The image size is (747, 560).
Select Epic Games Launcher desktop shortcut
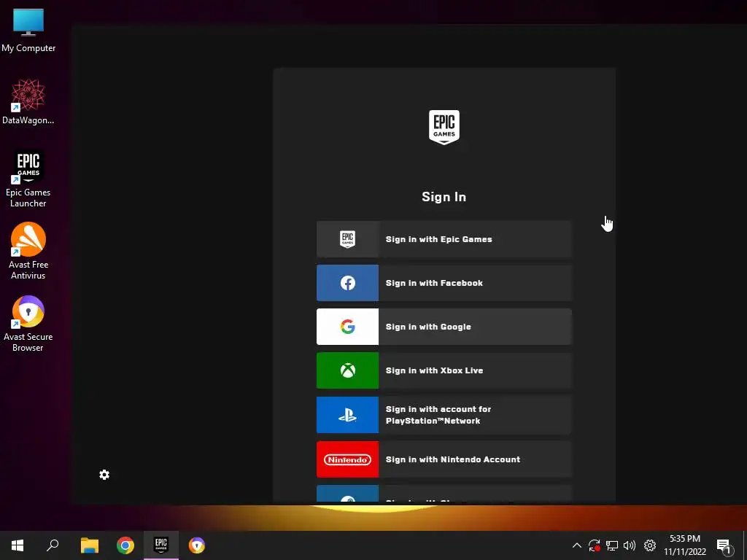pyautogui.click(x=28, y=179)
